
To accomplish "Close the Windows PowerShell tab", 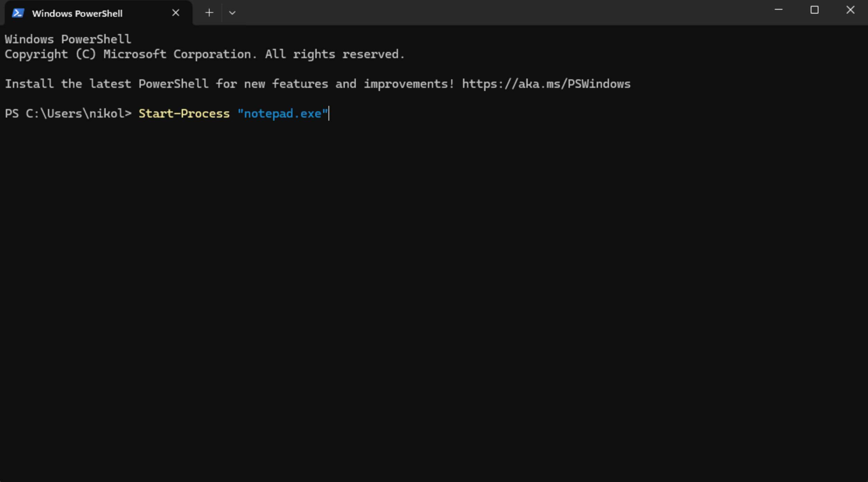I will (x=176, y=13).
